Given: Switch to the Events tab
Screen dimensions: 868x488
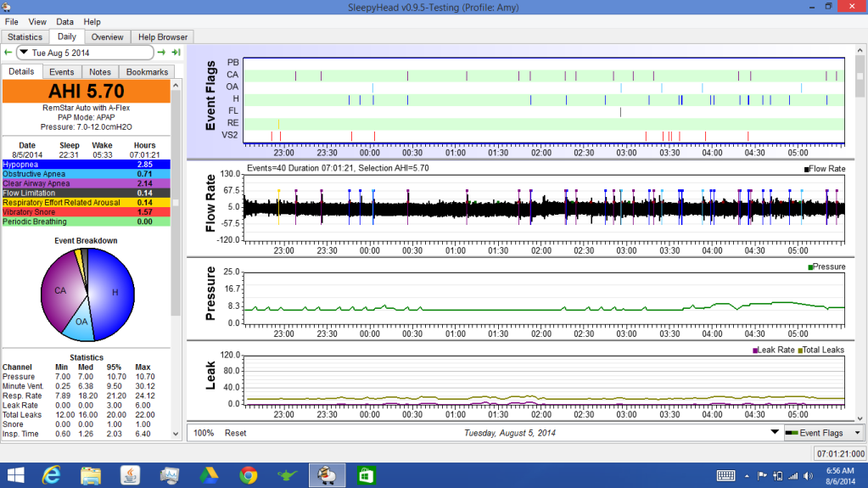Looking at the screenshot, I should [61, 72].
